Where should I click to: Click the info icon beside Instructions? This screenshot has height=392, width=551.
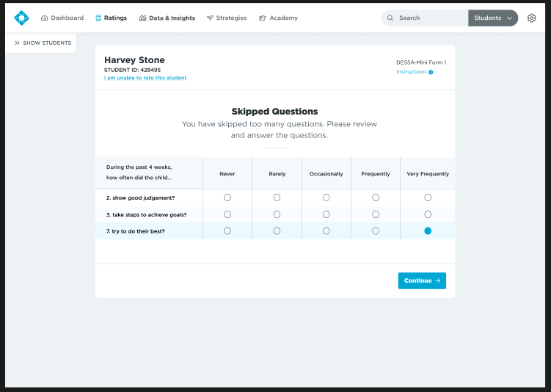point(431,72)
